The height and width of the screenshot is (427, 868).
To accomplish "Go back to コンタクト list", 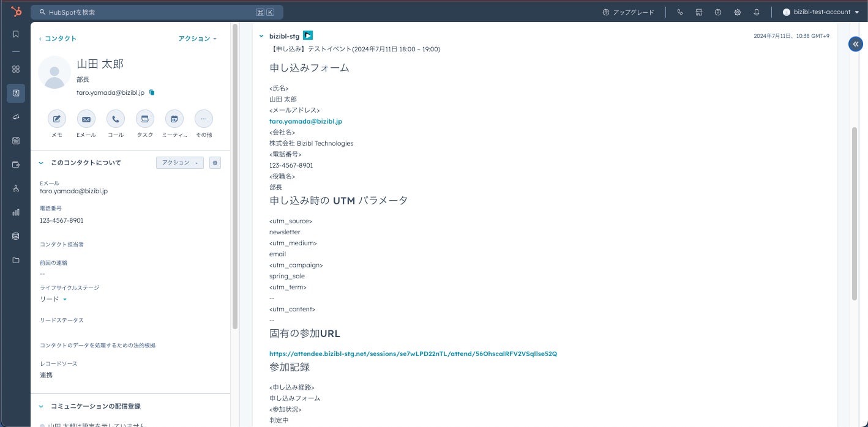I will pos(58,39).
